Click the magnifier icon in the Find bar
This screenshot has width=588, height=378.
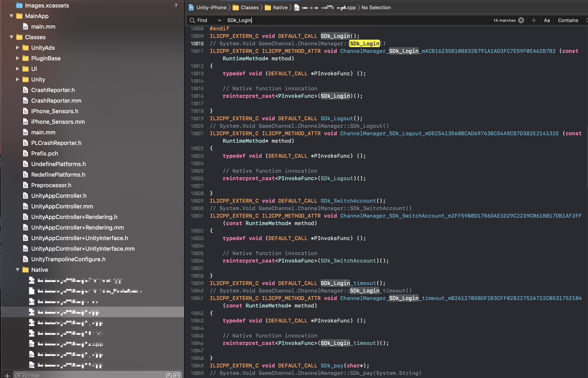(192, 20)
